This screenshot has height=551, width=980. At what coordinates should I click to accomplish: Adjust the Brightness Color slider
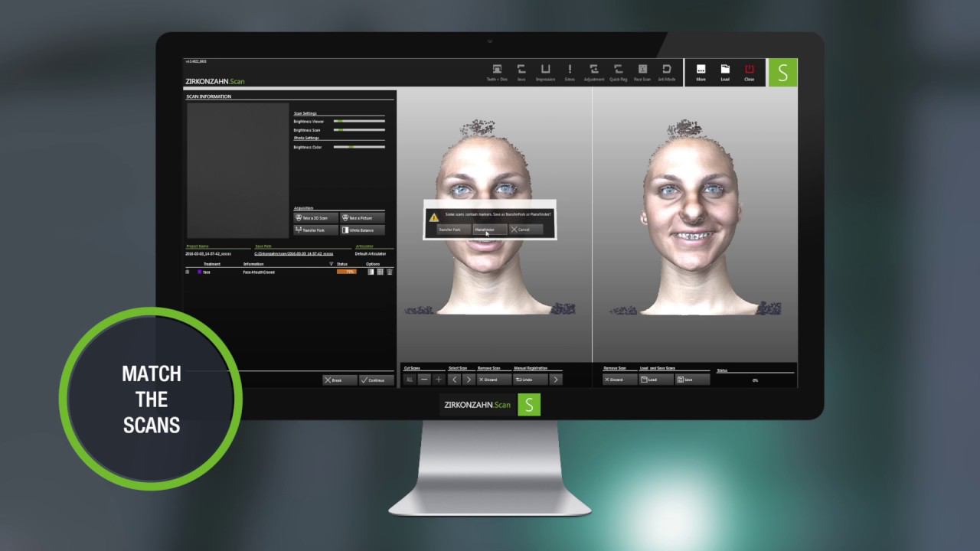coord(359,147)
